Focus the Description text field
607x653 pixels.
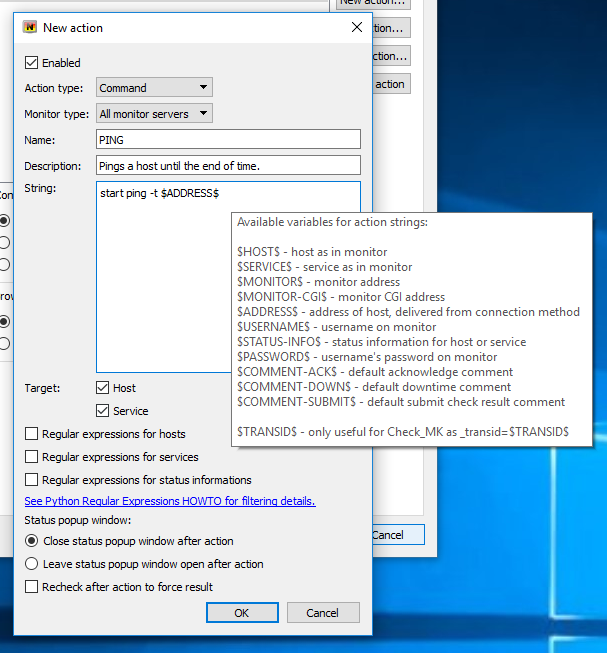228,165
